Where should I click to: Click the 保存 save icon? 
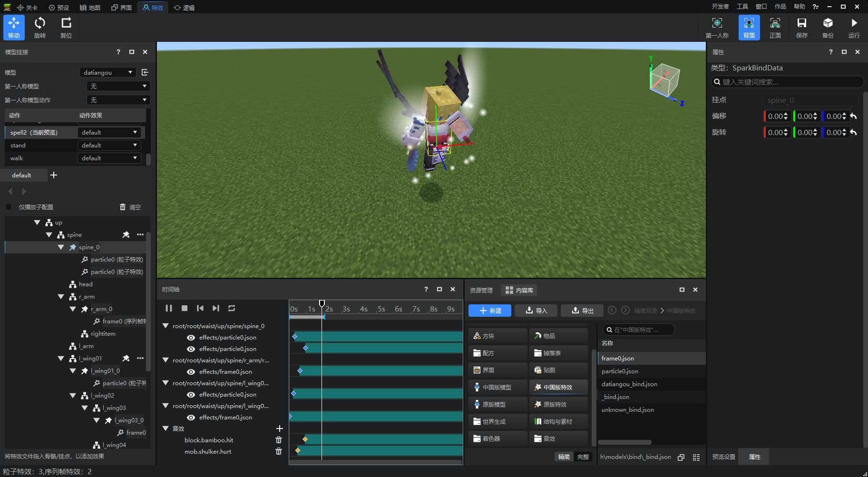point(802,28)
